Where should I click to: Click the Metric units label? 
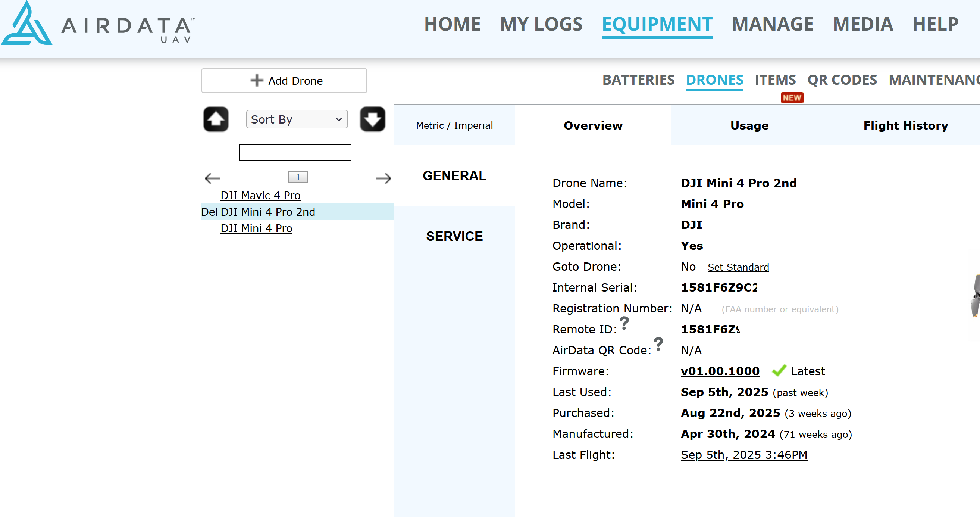[430, 125]
